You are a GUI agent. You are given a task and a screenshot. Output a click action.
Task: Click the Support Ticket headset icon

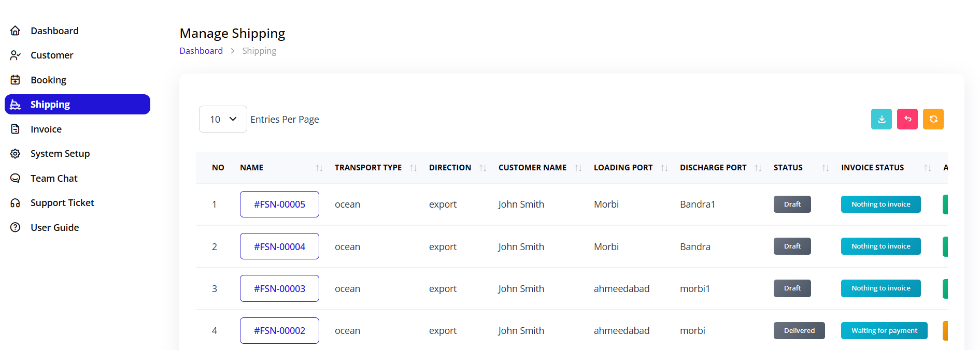click(x=16, y=203)
